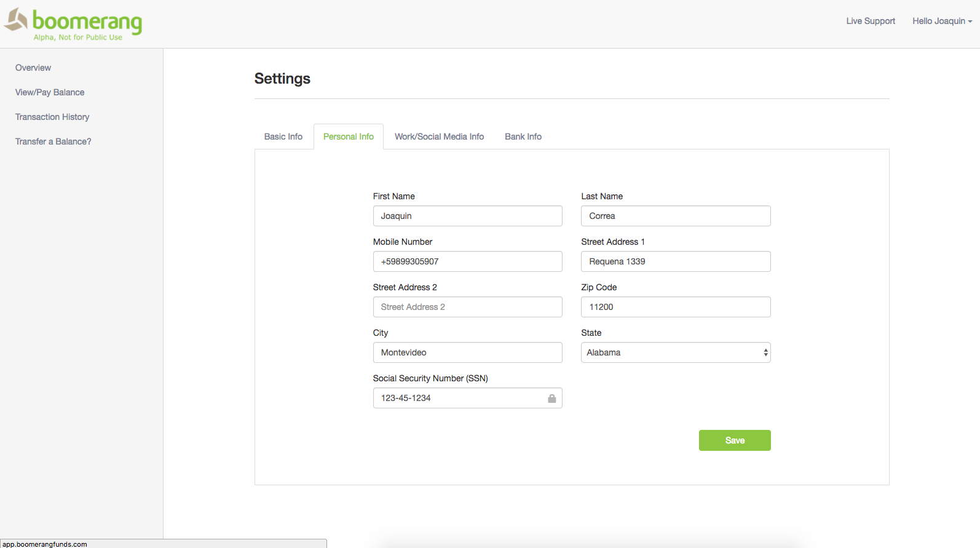The image size is (980, 548).
Task: Edit Street Address 1 field Requena 1339
Action: pos(676,261)
